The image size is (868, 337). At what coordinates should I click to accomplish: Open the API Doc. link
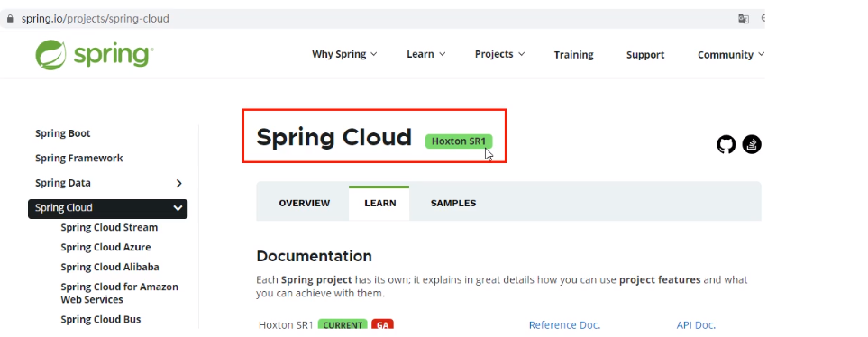pyautogui.click(x=696, y=325)
